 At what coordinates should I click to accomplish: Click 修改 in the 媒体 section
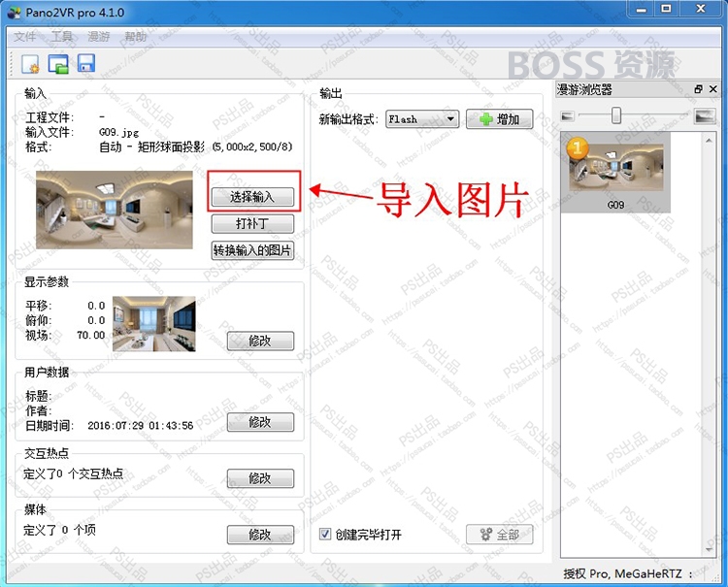point(260,535)
